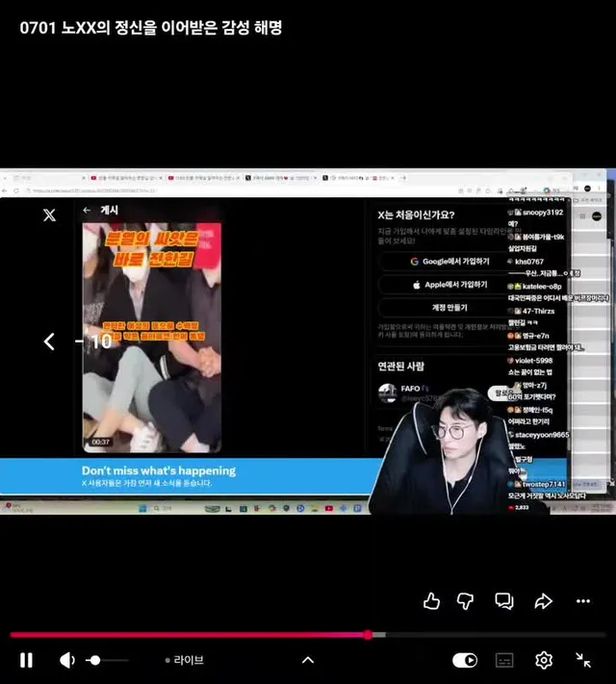Viewport: 616px width, 684px height.
Task: Like the video with thumbs-up icon
Action: click(431, 600)
